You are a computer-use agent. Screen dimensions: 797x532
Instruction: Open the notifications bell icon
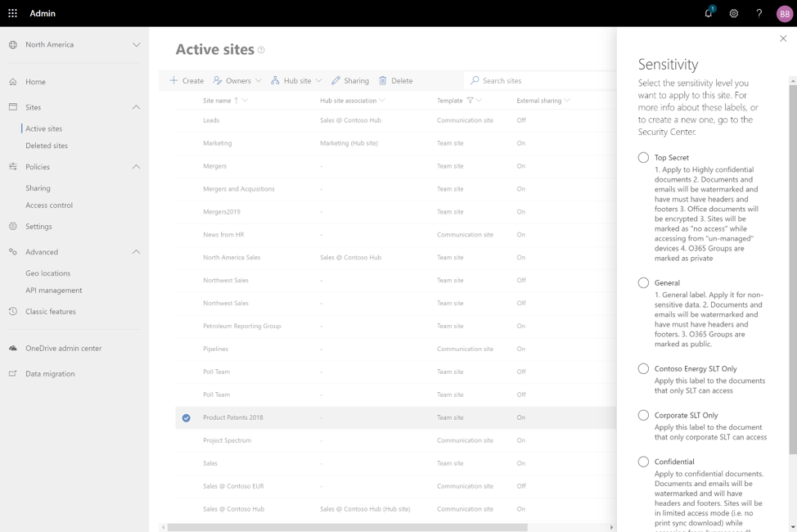pyautogui.click(x=709, y=13)
